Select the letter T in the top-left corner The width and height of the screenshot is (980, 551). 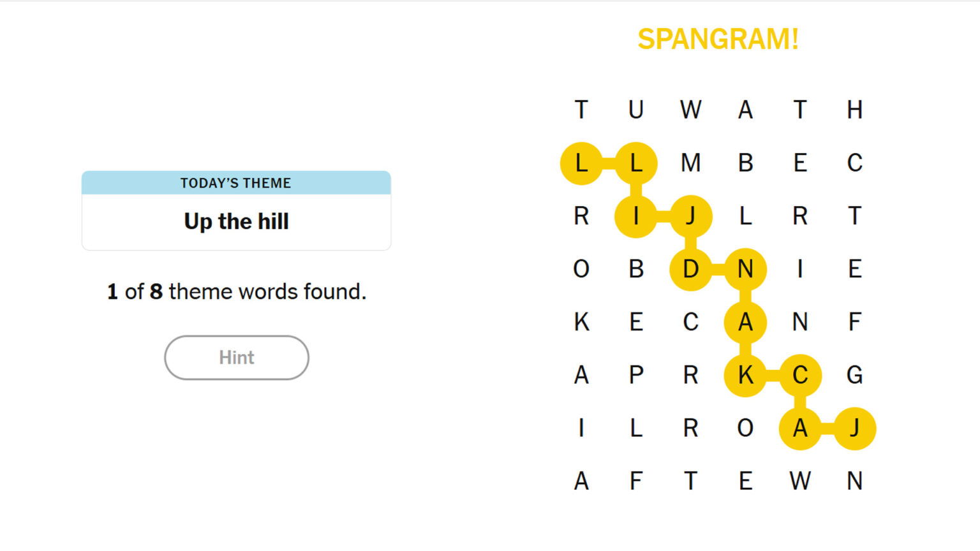pos(581,110)
